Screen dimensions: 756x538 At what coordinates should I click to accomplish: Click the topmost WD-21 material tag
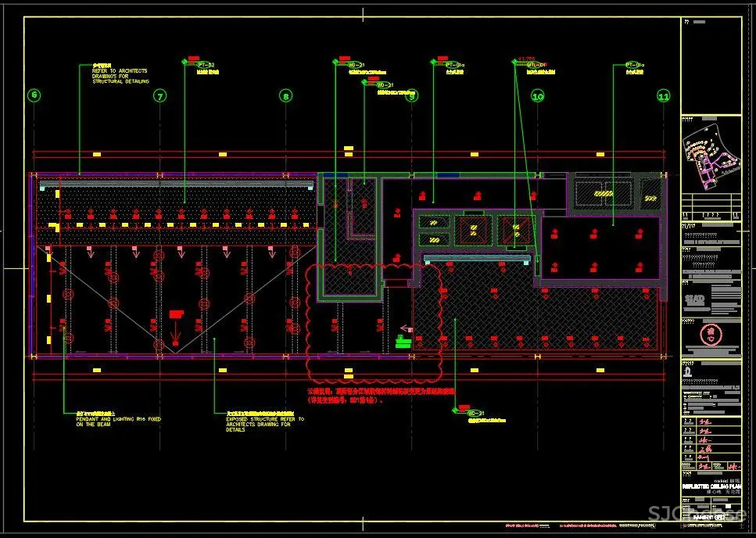pos(357,64)
